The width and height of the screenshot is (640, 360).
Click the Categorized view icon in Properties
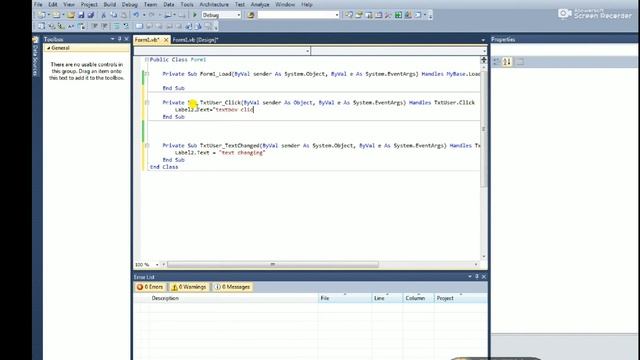[x=497, y=62]
